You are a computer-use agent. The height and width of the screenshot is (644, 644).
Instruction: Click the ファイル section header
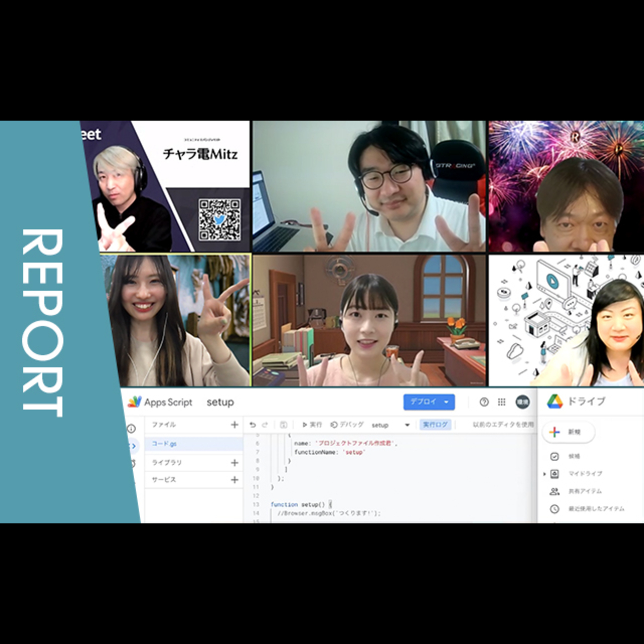tap(164, 425)
